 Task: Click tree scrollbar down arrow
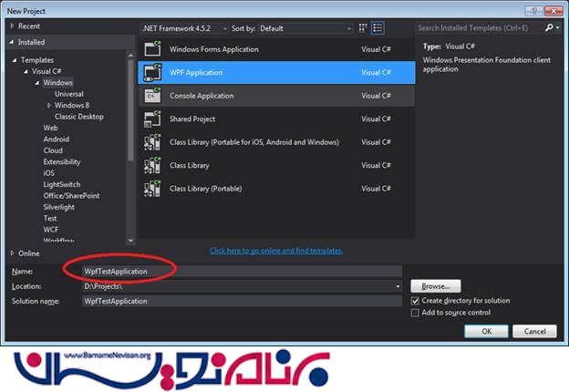click(x=131, y=241)
